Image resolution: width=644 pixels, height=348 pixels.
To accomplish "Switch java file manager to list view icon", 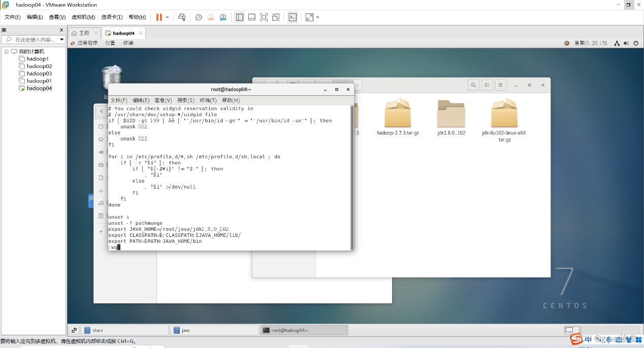I will coord(487,85).
